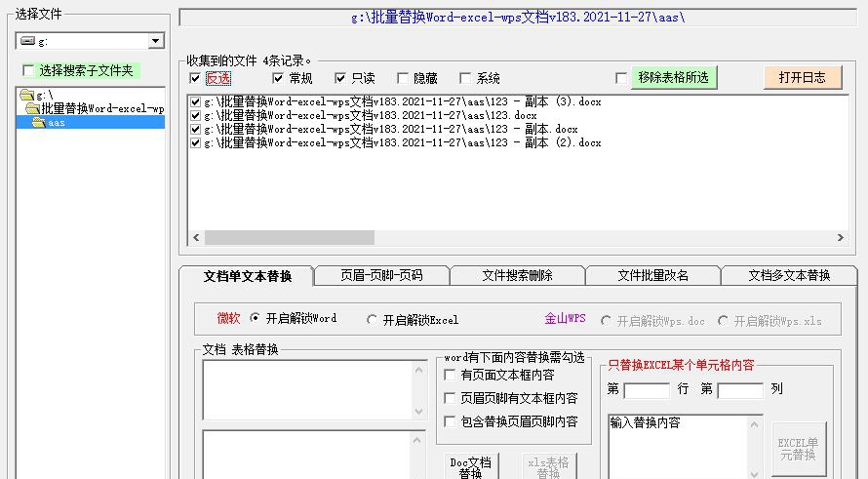Toggle the 常规 attribute checkbox
This screenshot has height=479, width=868.
click(x=278, y=78)
